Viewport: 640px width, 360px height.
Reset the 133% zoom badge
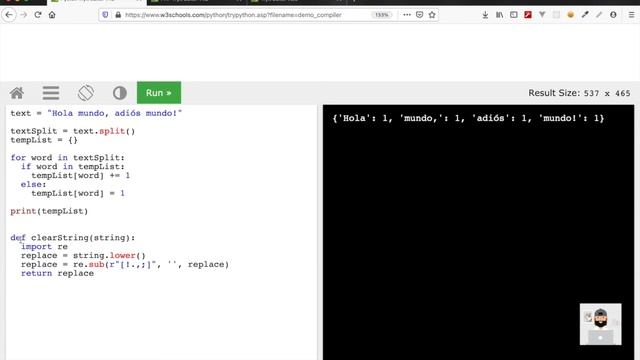click(382, 15)
